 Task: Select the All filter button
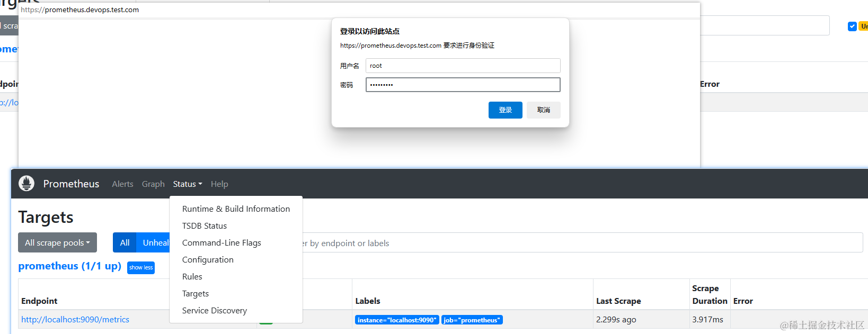(125, 242)
